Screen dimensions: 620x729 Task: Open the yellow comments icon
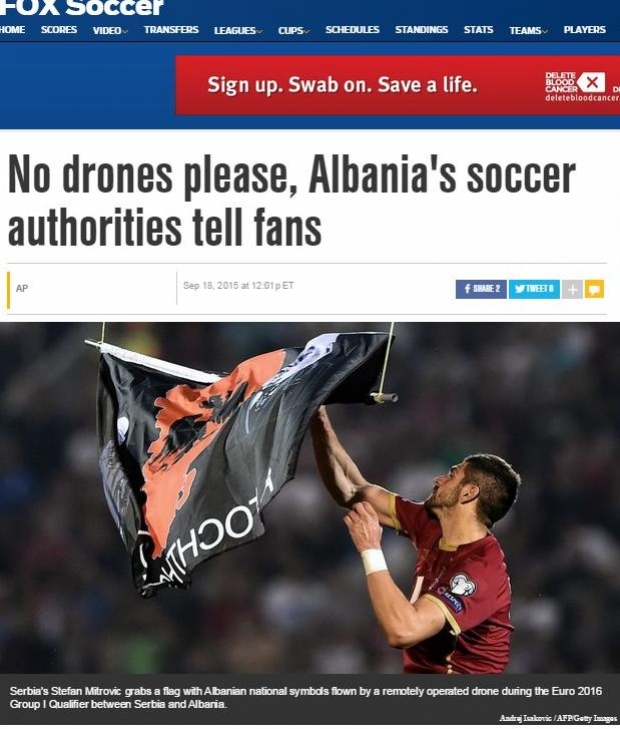594,289
